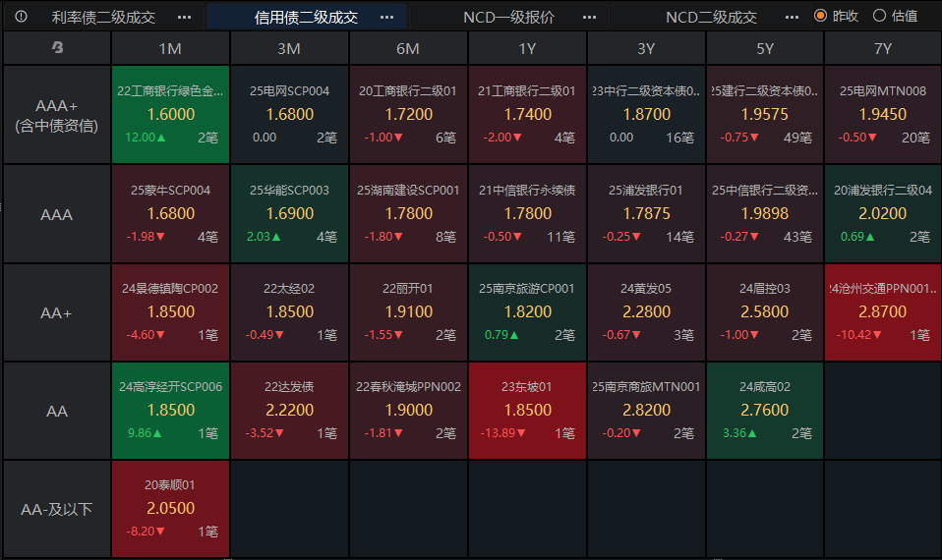The width and height of the screenshot is (942, 560).
Task: Open the 21中信银行永续债 bond cell
Action: (x=527, y=213)
